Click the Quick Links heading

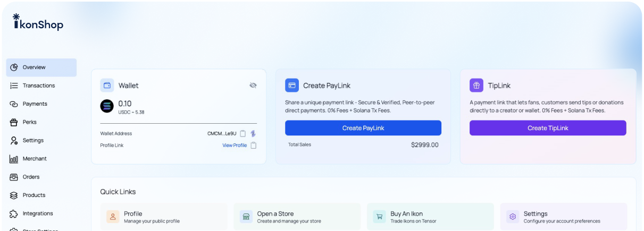[118, 192]
